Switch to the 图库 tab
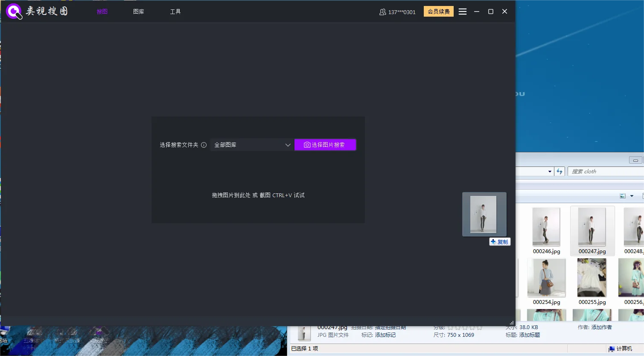644x356 pixels. click(x=138, y=12)
